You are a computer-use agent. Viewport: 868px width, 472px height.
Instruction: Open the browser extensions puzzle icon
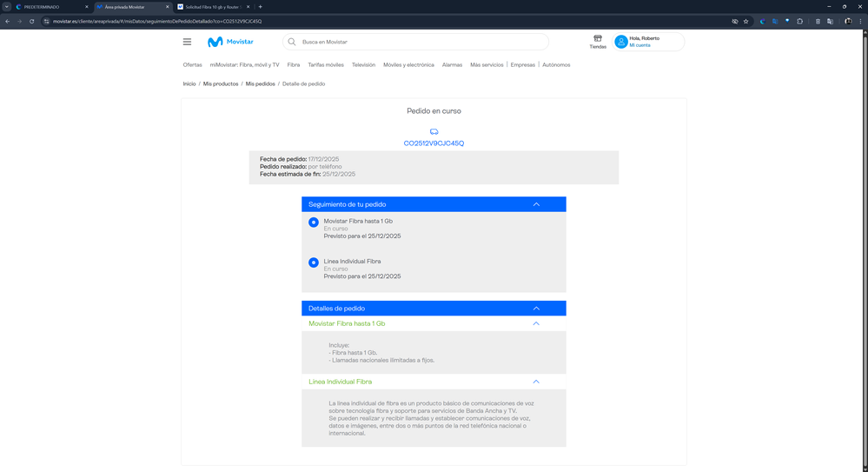(x=799, y=21)
